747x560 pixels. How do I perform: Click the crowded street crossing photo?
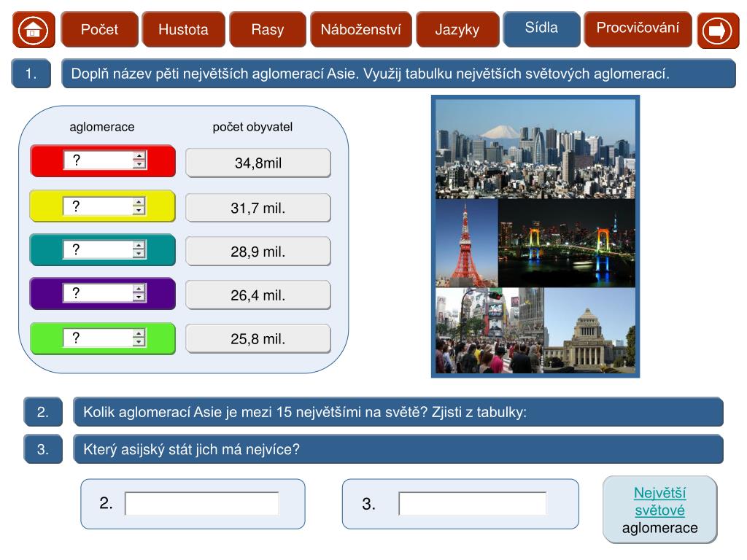489,330
